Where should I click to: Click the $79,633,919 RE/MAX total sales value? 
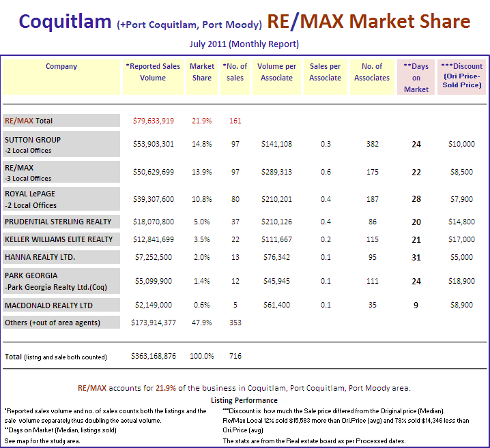pyautogui.click(x=153, y=121)
